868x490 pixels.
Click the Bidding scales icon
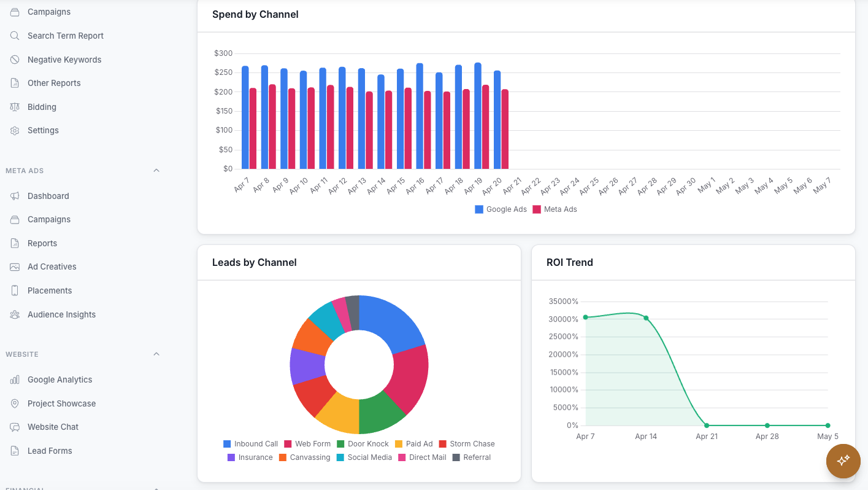(15, 107)
